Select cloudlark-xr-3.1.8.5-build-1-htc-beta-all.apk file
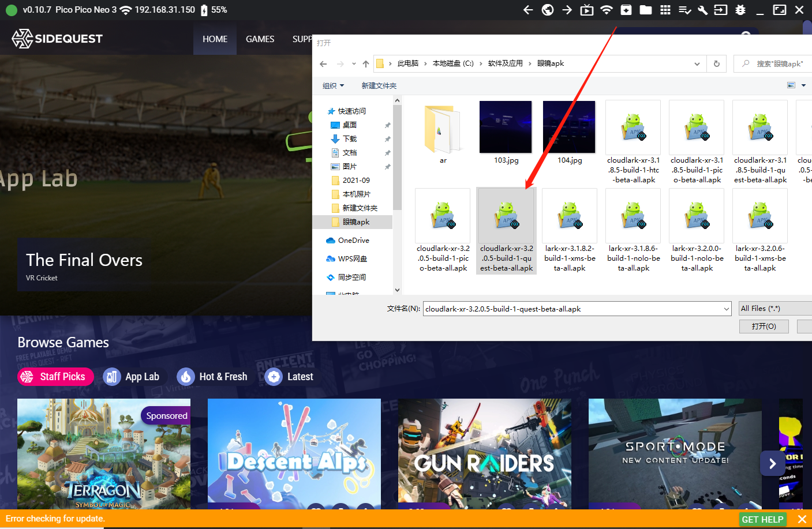812x529 pixels. click(633, 142)
